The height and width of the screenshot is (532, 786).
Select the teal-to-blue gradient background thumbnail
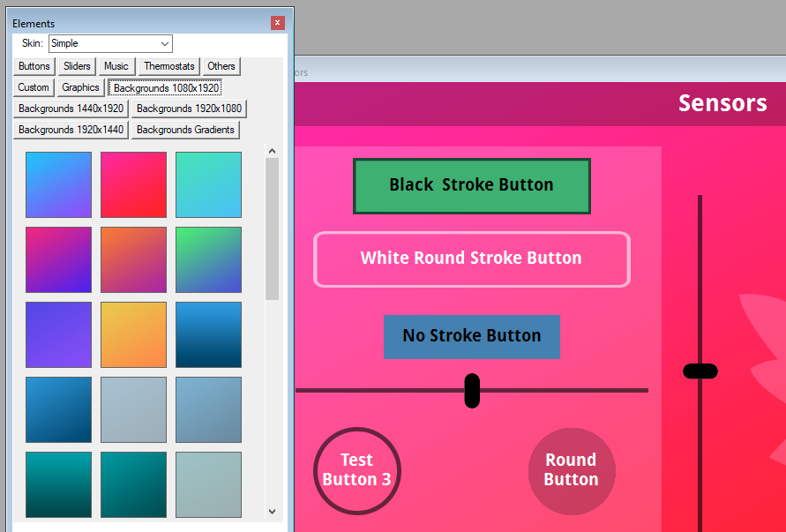tap(208, 184)
